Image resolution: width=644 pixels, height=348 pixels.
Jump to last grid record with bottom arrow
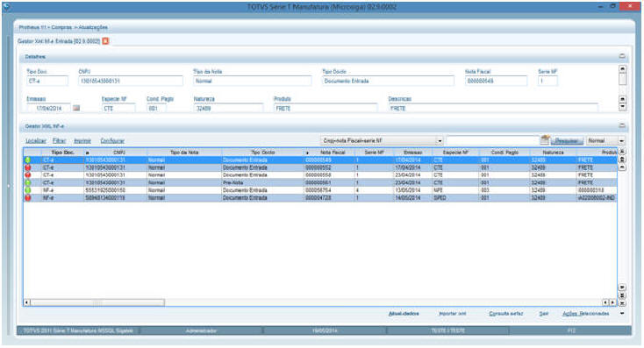click(622, 303)
